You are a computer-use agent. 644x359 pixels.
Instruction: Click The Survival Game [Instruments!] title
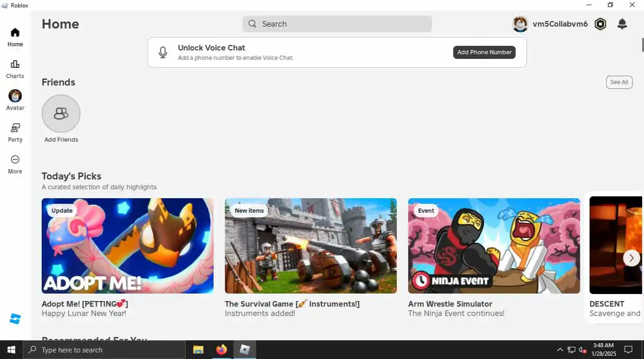coord(292,304)
